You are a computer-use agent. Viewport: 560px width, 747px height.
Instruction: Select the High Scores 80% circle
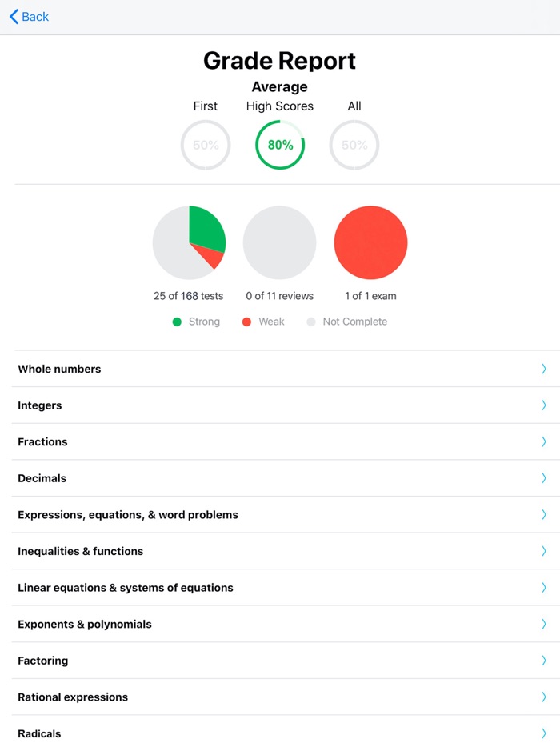coord(280,145)
